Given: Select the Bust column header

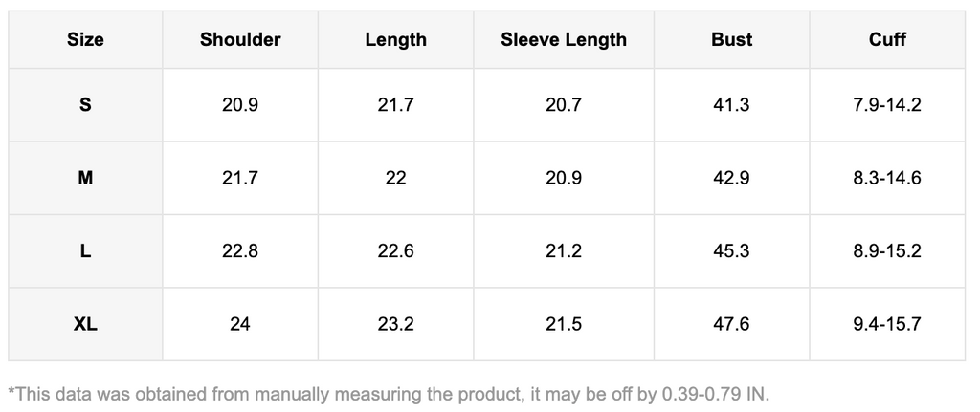Looking at the screenshot, I should 731,40.
